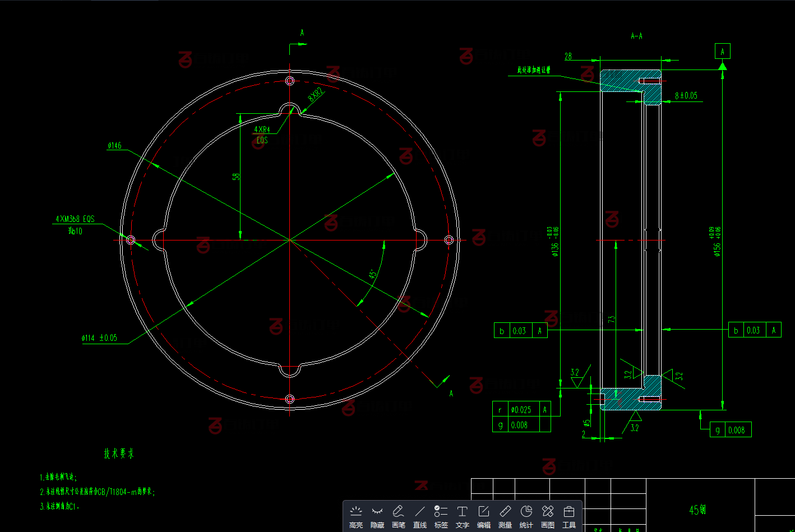Choose the 文字 text tool
Image resolution: width=795 pixels, height=532 pixels.
pyautogui.click(x=463, y=516)
